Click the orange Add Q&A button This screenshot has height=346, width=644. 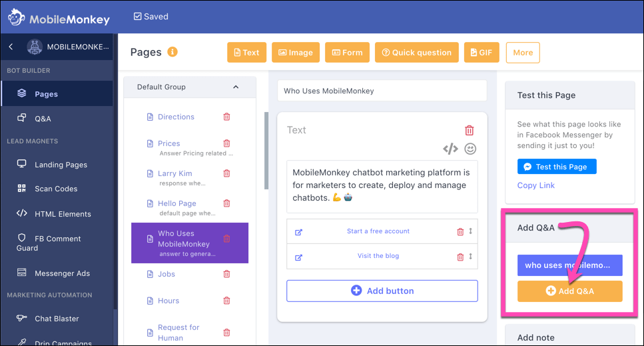click(569, 291)
